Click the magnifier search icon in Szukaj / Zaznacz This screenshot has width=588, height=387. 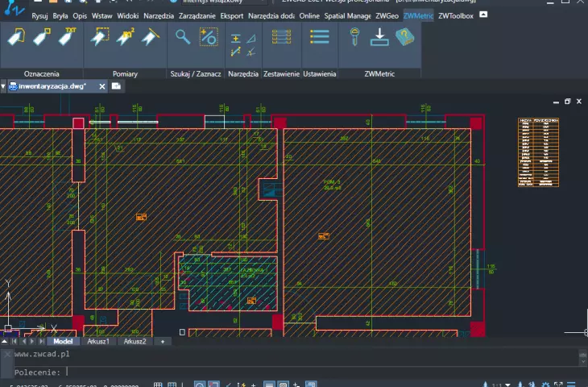click(x=183, y=37)
